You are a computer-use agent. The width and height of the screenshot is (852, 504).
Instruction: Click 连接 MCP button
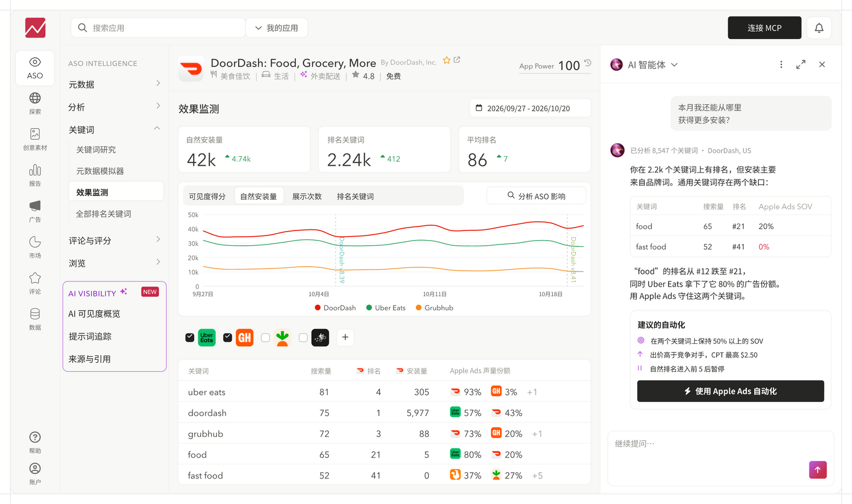pyautogui.click(x=765, y=28)
